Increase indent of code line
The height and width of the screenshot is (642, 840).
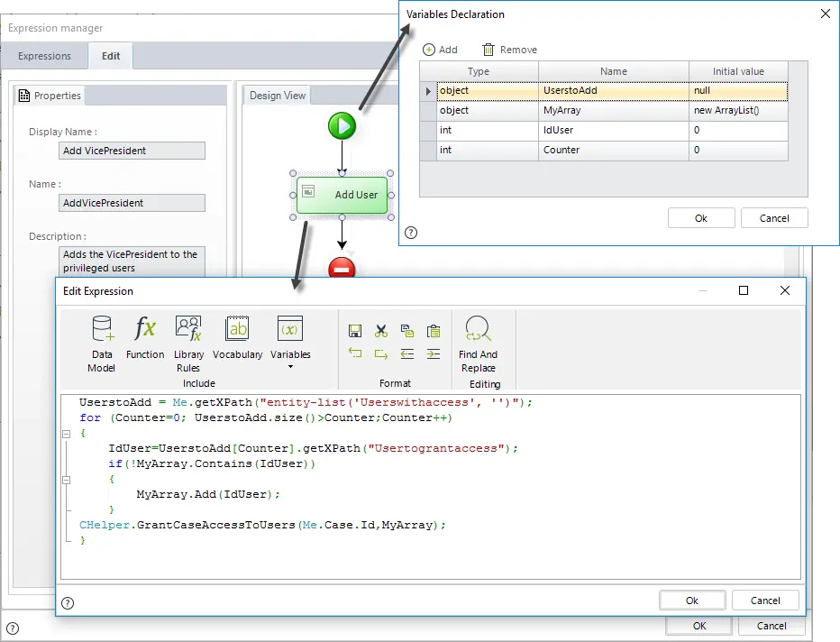pos(434,353)
